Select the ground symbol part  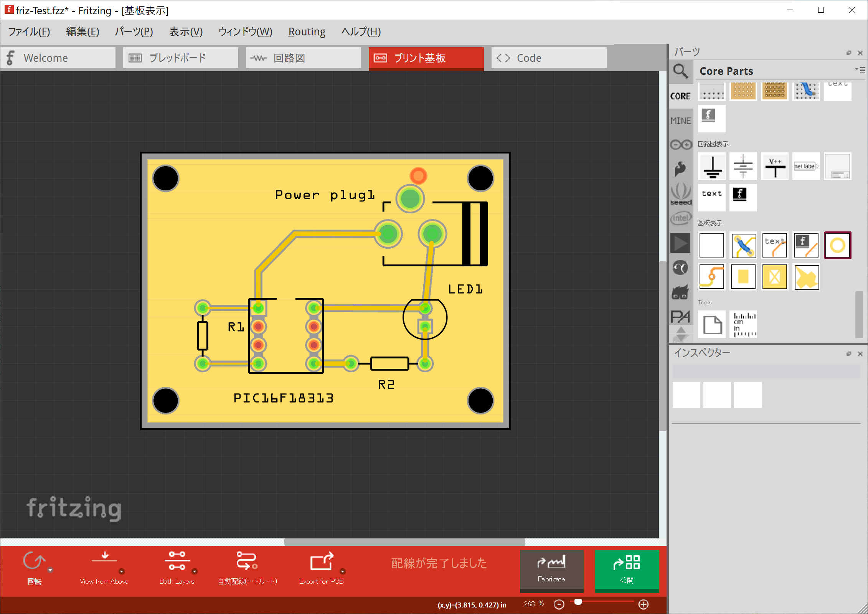click(x=712, y=167)
